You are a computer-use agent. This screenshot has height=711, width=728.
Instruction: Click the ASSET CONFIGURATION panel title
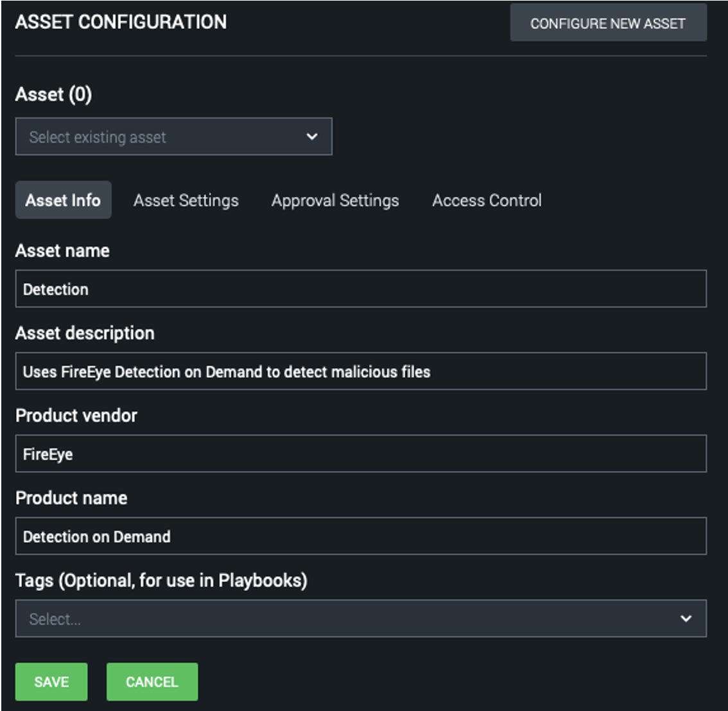[121, 22]
